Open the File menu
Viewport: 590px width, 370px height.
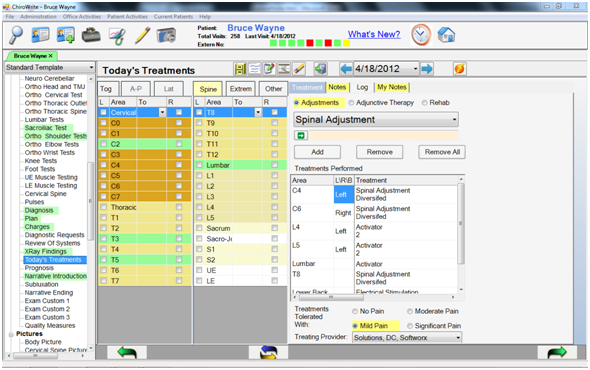click(10, 17)
